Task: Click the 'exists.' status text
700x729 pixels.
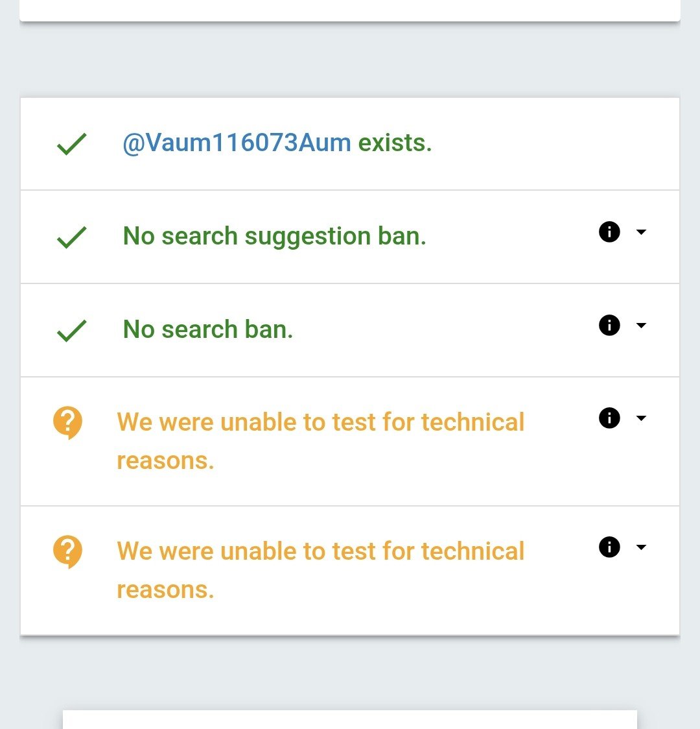Action: click(395, 142)
